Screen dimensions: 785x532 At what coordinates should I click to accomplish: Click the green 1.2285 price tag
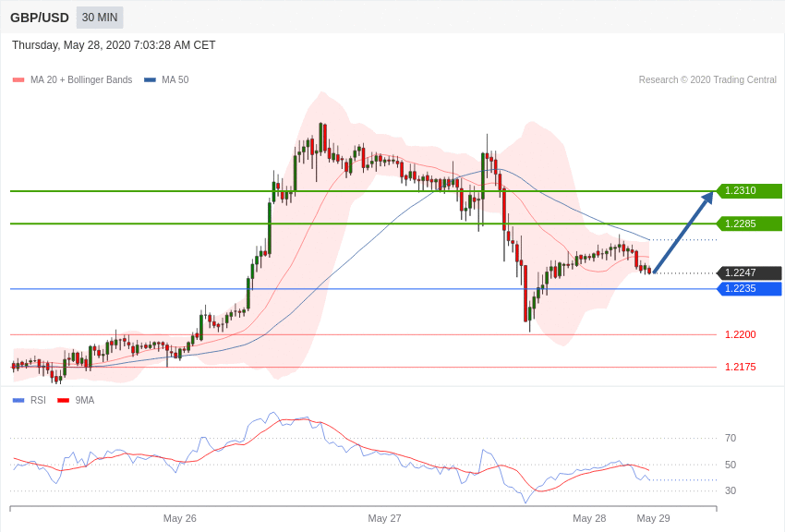click(749, 224)
